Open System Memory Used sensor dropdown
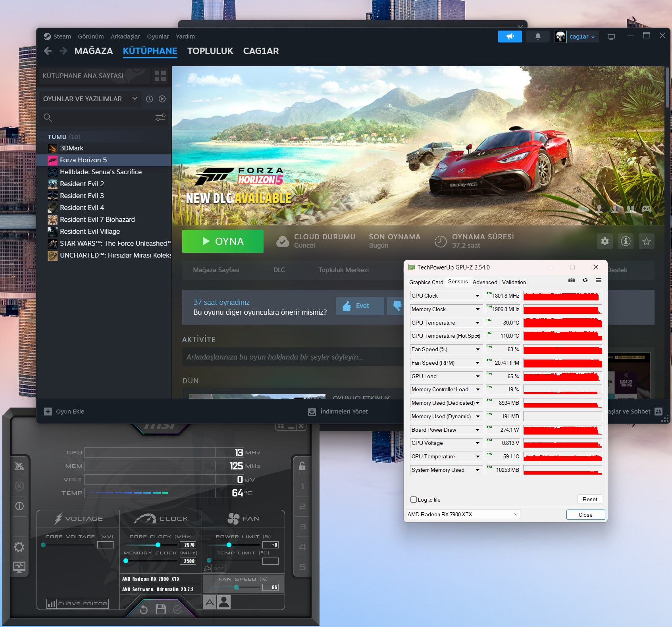 click(x=478, y=470)
